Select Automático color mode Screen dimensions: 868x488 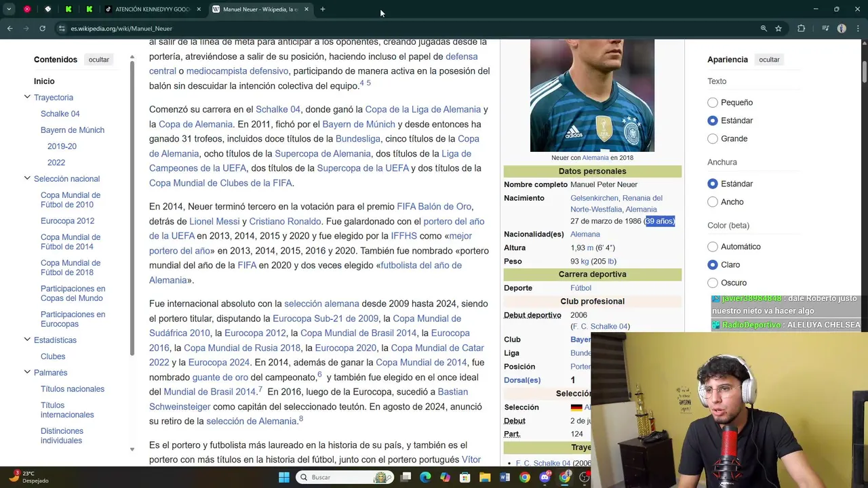pos(713,247)
